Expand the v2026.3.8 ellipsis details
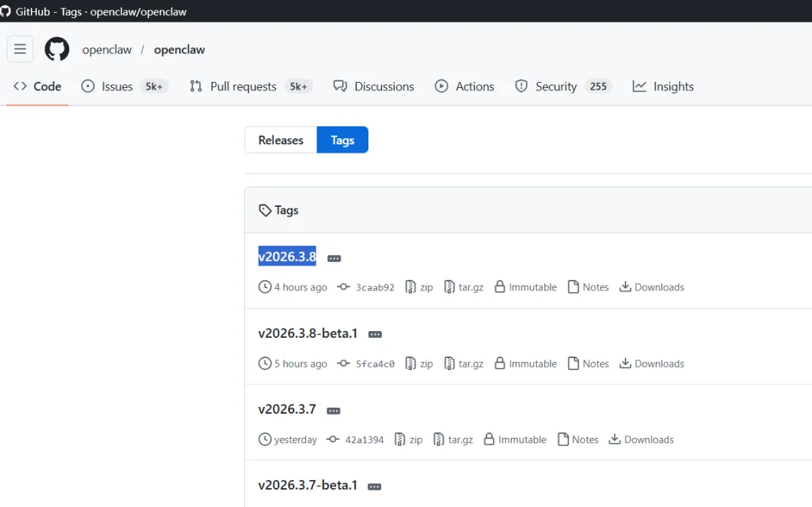 (334, 259)
